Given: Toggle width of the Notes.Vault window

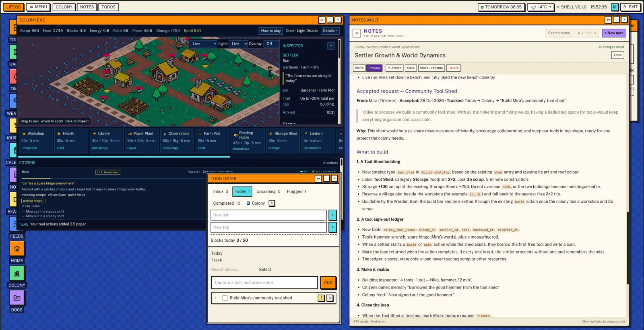Looking at the screenshot, I should click(608, 20).
